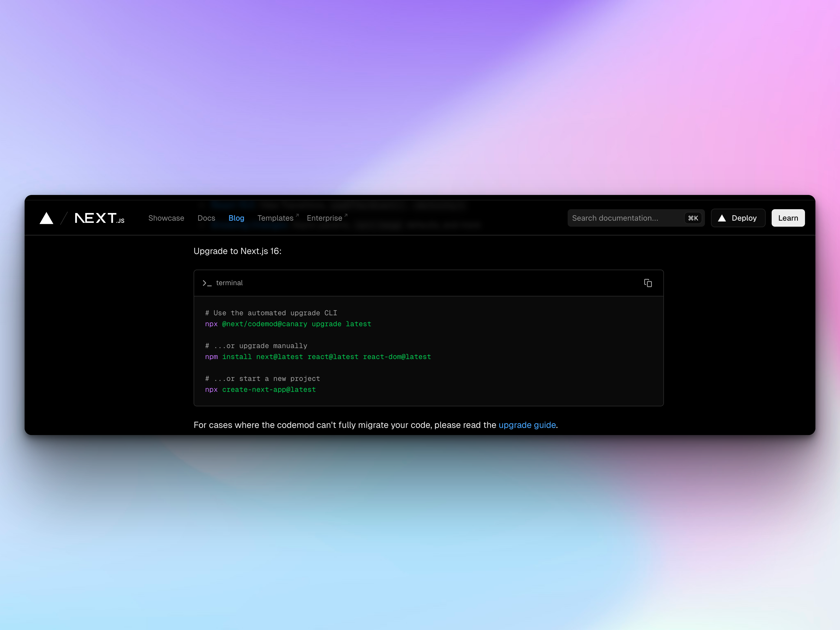The width and height of the screenshot is (840, 630).
Task: Click the search documentation field
Action: [x=623, y=218]
